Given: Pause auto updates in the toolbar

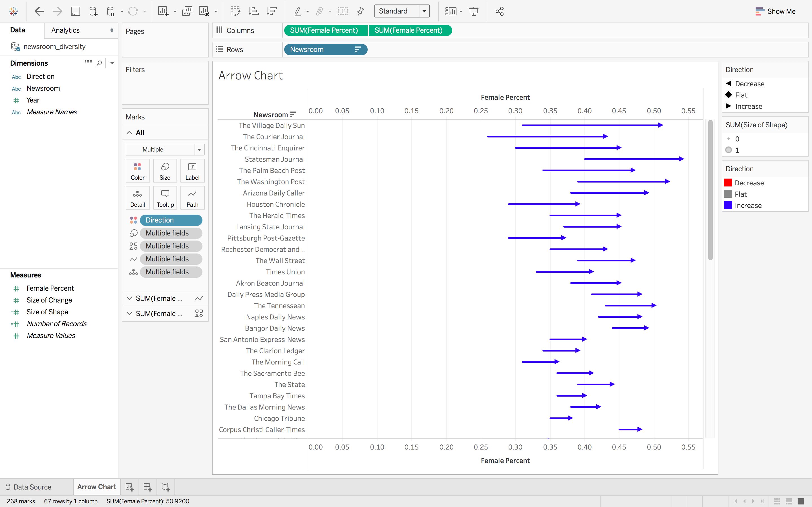Looking at the screenshot, I should [110, 11].
